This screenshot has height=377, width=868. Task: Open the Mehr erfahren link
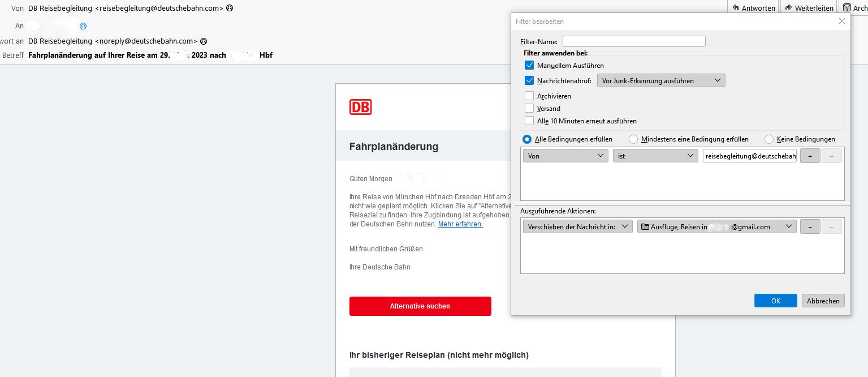460,224
